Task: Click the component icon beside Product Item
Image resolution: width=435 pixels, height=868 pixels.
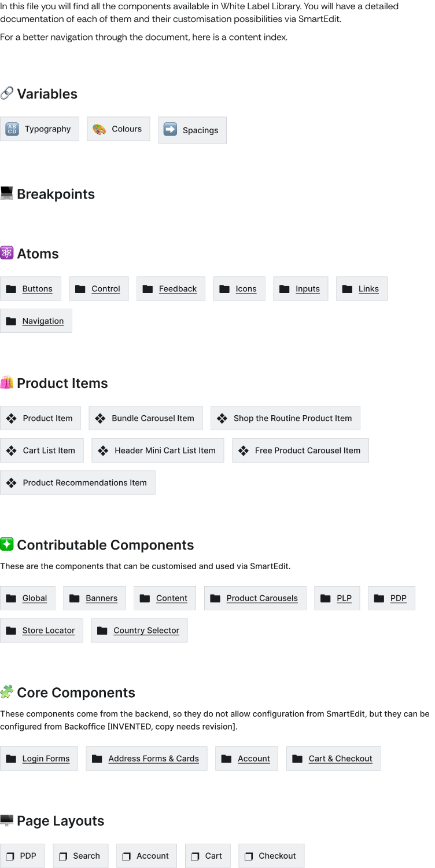Action: (x=11, y=418)
